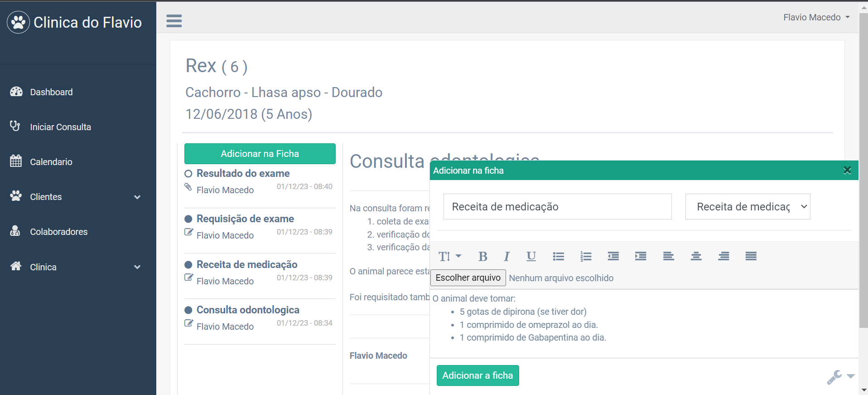Justify the editor text
The width and height of the screenshot is (868, 395).
click(751, 257)
